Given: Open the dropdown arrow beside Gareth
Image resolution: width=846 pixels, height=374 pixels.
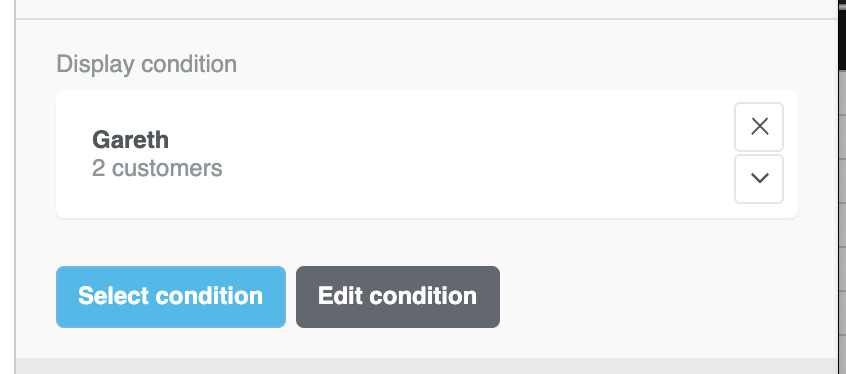Looking at the screenshot, I should pyautogui.click(x=759, y=179).
